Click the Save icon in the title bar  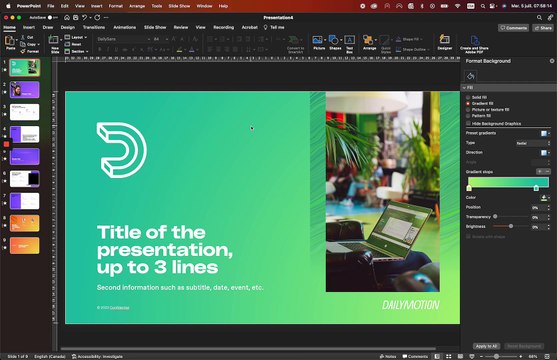coord(76,17)
